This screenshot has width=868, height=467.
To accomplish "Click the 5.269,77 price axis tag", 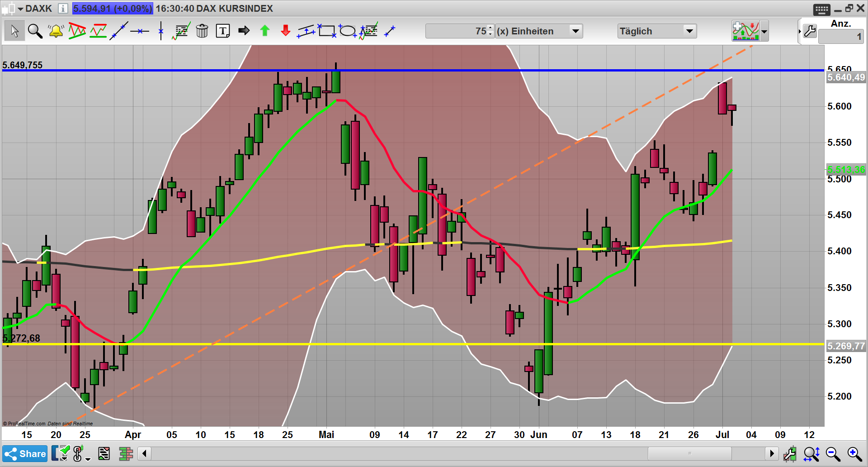I will [x=846, y=346].
